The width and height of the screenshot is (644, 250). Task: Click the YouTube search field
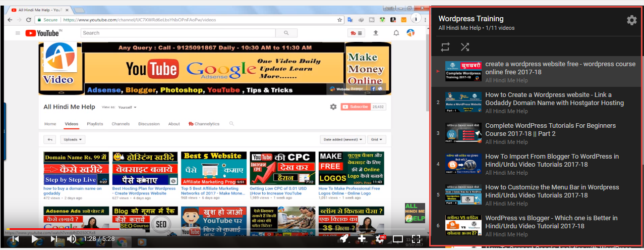(x=178, y=33)
